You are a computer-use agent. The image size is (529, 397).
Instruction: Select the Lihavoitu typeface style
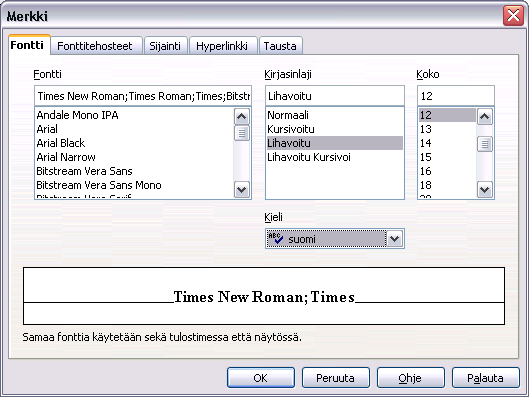(x=335, y=143)
